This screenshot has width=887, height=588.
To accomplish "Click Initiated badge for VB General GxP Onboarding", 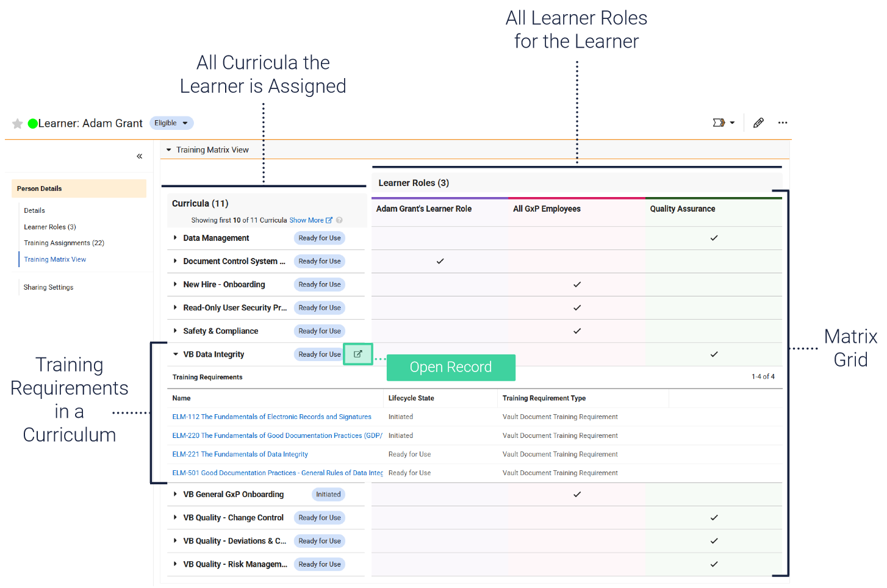I will coord(328,494).
